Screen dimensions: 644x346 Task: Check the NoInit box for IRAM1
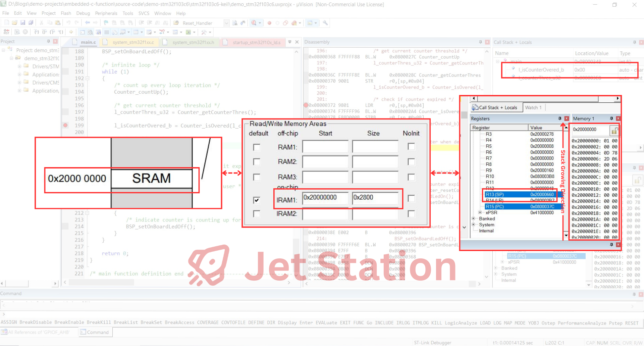pyautogui.click(x=411, y=198)
